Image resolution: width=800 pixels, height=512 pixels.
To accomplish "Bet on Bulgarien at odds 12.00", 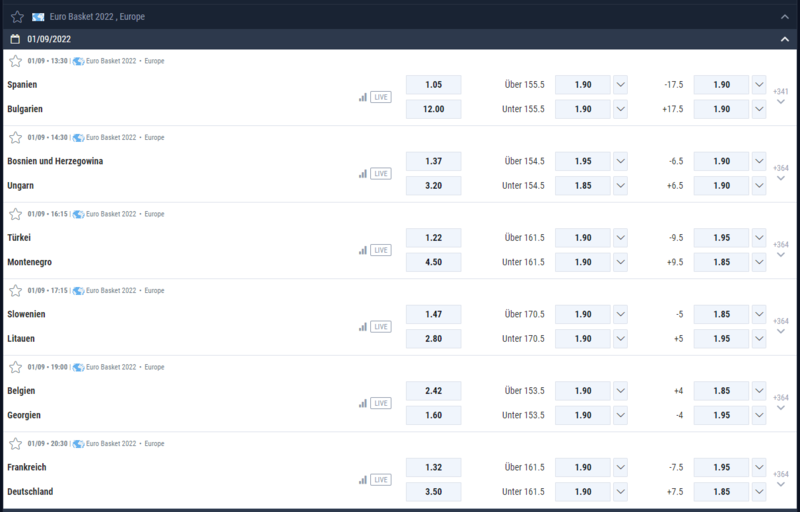I will (434, 109).
